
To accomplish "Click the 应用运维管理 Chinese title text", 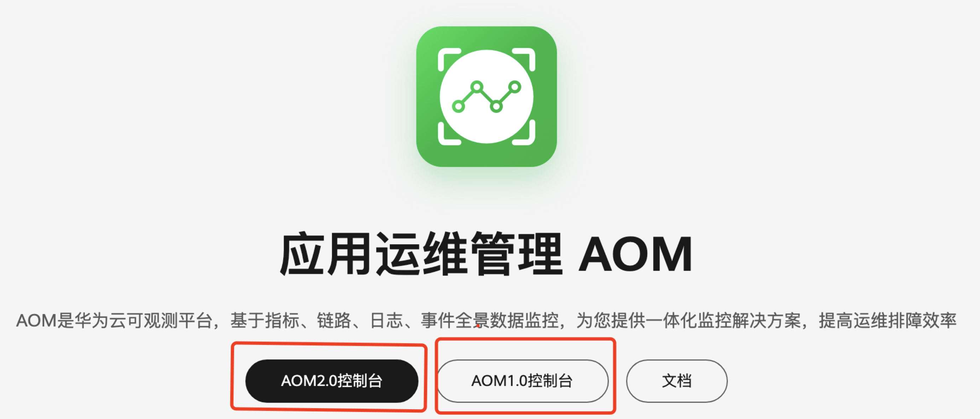I will coord(421,254).
